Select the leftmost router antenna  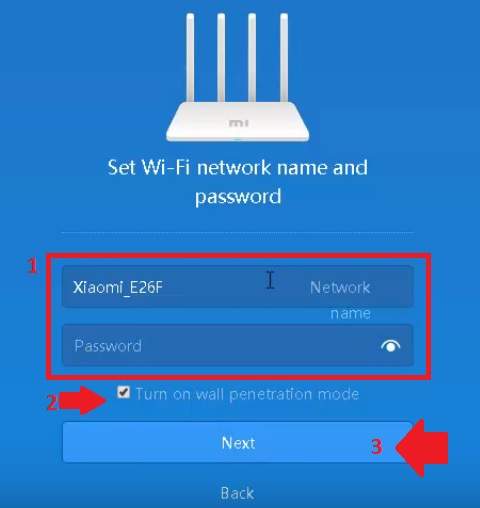(190, 57)
